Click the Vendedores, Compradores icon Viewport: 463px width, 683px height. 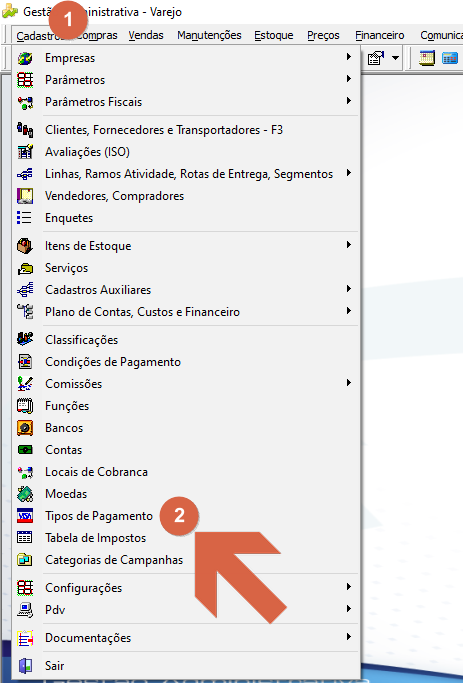click(x=25, y=196)
